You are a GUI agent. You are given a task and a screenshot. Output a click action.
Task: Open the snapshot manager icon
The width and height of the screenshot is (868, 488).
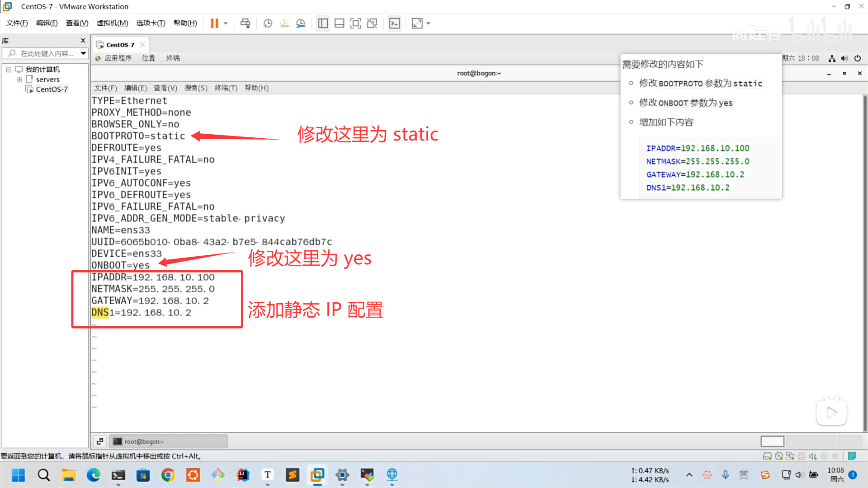click(x=301, y=23)
